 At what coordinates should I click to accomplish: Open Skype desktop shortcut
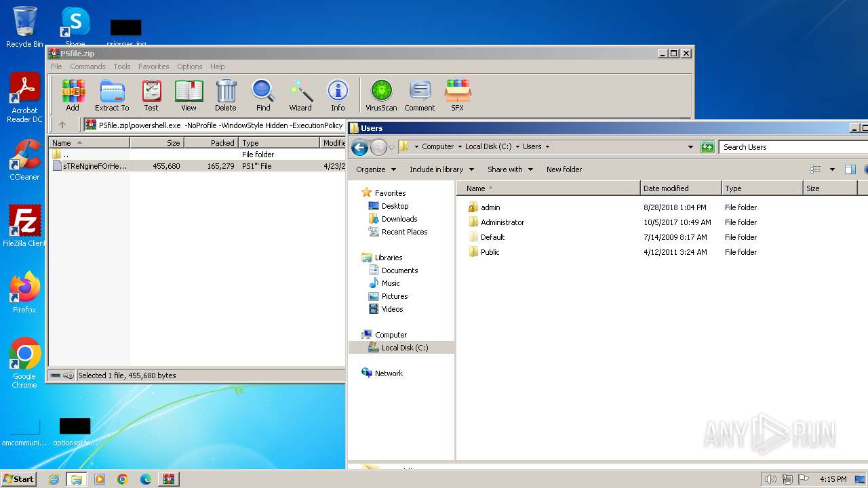click(75, 27)
